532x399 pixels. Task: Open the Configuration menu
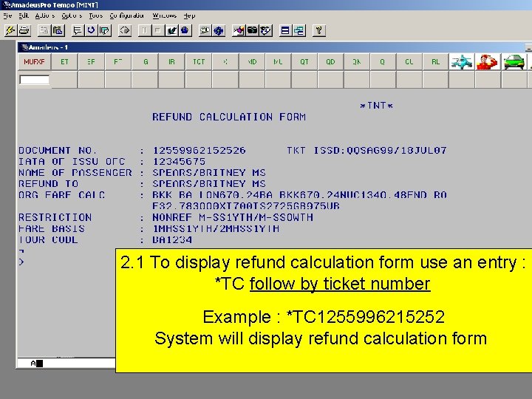point(127,16)
